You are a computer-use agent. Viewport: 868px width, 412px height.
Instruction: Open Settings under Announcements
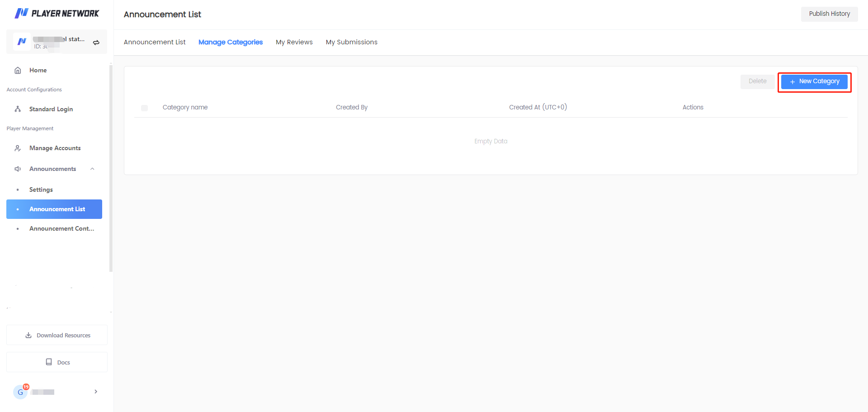tap(41, 189)
